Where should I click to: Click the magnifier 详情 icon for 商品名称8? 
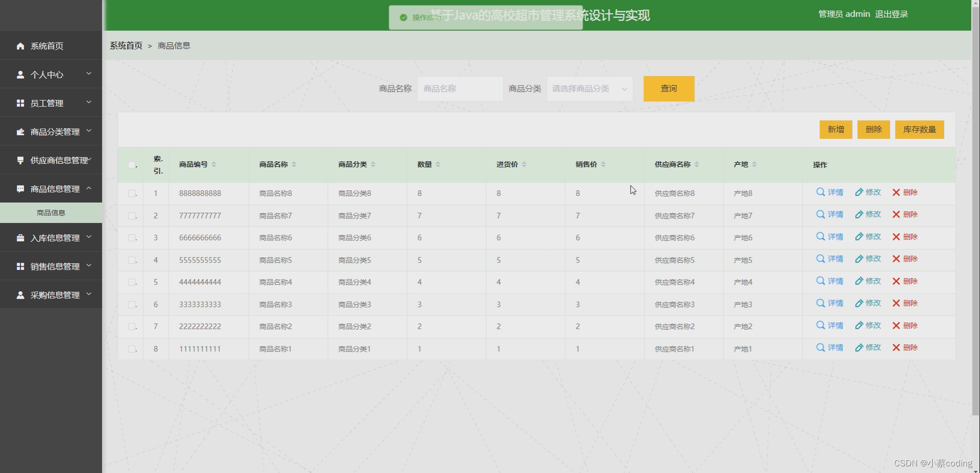tap(820, 192)
